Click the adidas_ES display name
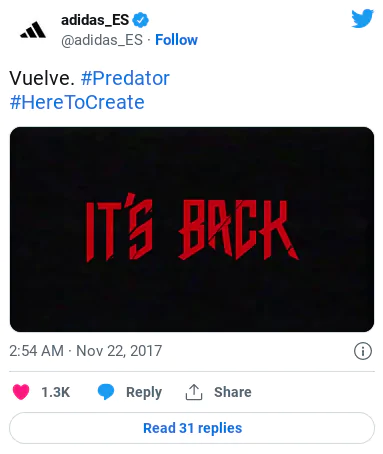This screenshot has height=454, width=383. click(95, 20)
